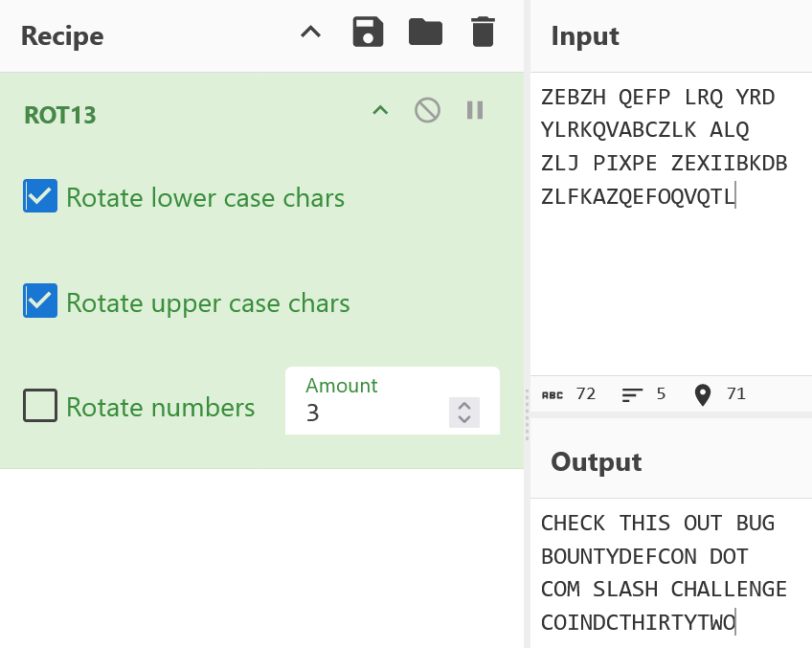Decrease the Amount with the down arrow

point(464,418)
